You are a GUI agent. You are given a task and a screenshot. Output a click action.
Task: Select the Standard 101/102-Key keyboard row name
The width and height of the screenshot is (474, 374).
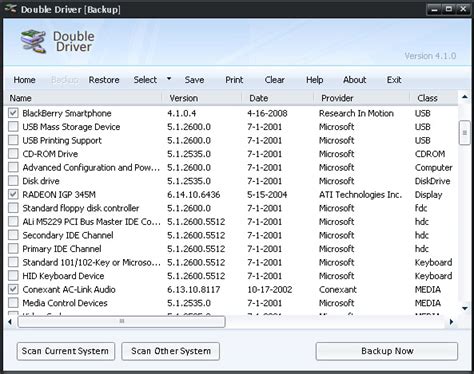(x=91, y=262)
